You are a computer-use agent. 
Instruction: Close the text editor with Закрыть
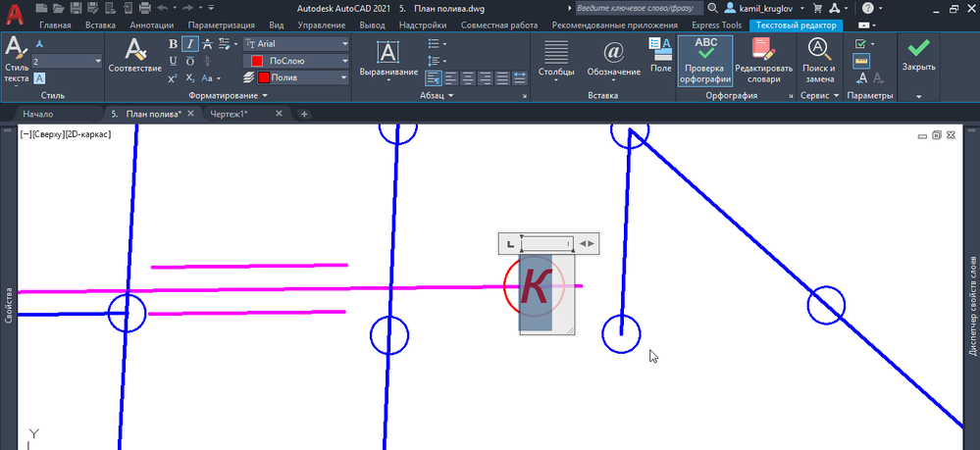[x=918, y=56]
